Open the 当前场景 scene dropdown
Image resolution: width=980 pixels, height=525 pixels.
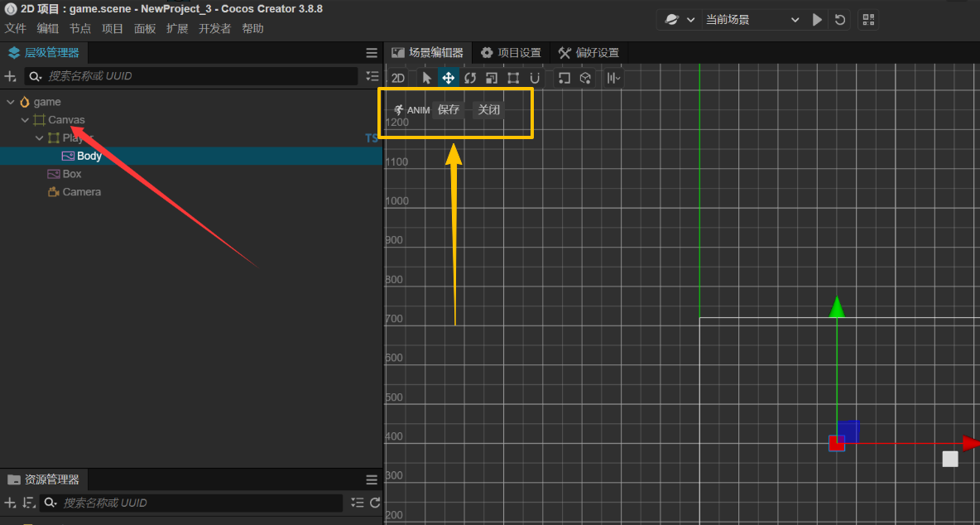pos(752,20)
